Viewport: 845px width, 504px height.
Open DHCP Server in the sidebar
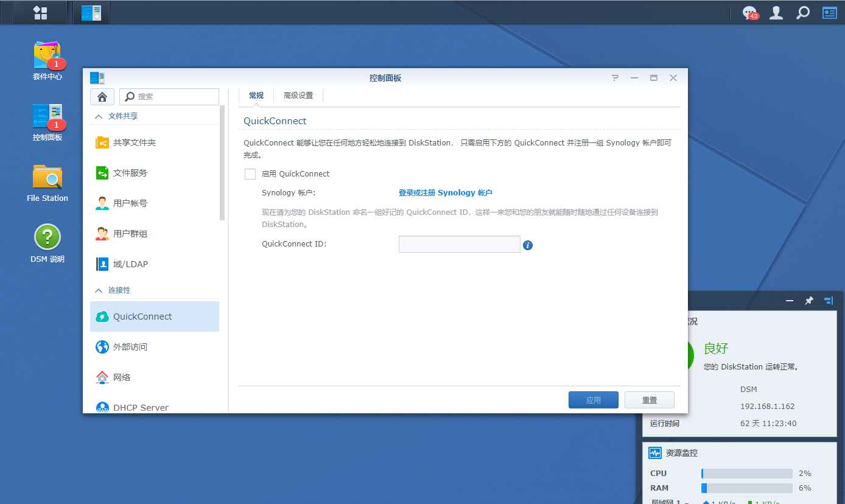coord(155,407)
